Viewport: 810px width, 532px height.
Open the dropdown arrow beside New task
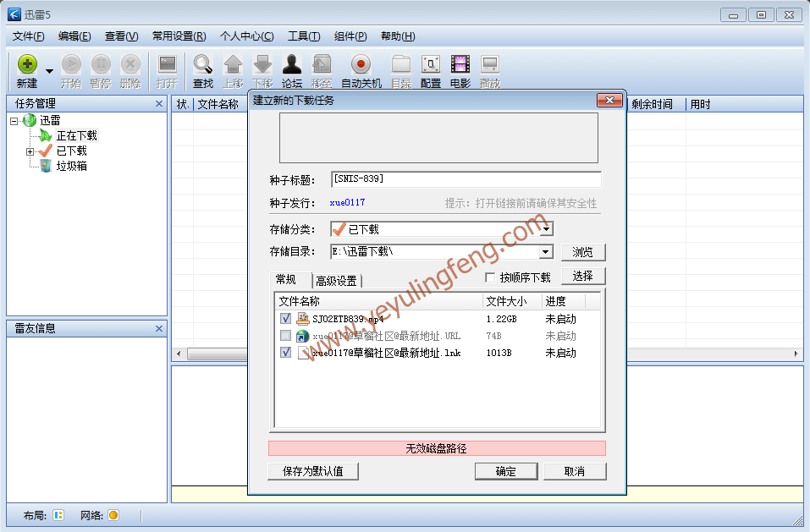50,71
